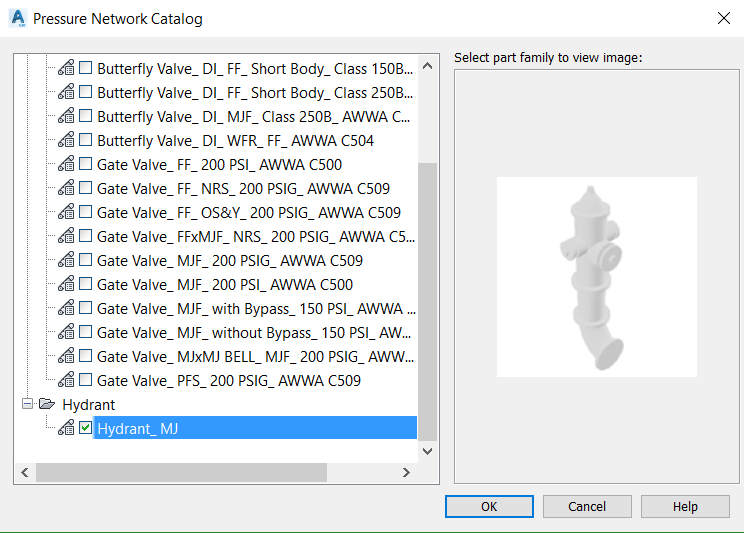The image size is (744, 533).
Task: Uncheck the Hydrant_ MJ checkbox
Action: tap(85, 428)
